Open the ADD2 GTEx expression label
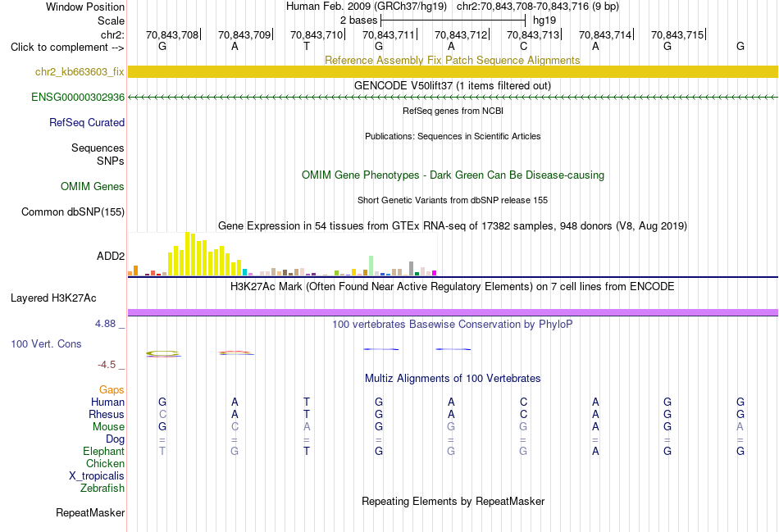 [x=111, y=256]
